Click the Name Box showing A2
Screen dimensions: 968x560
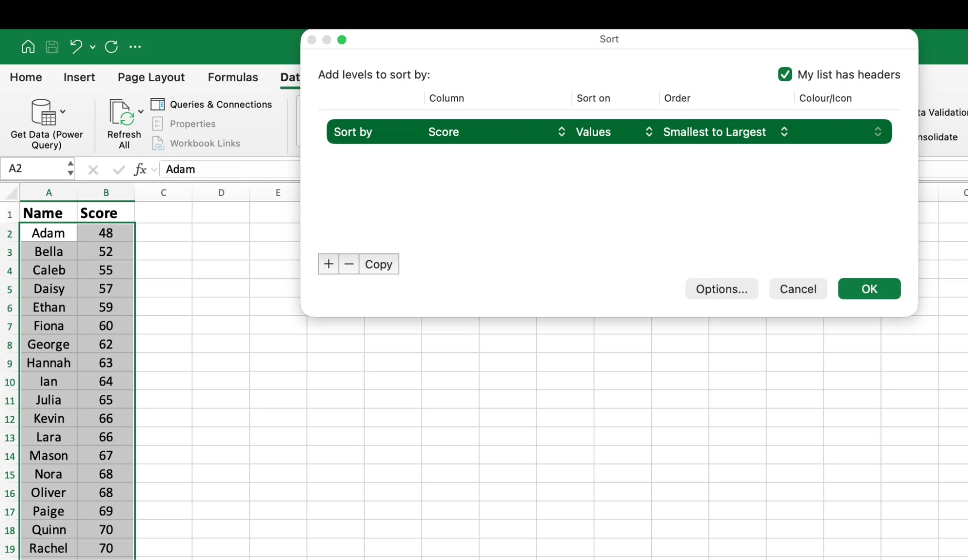(x=34, y=168)
